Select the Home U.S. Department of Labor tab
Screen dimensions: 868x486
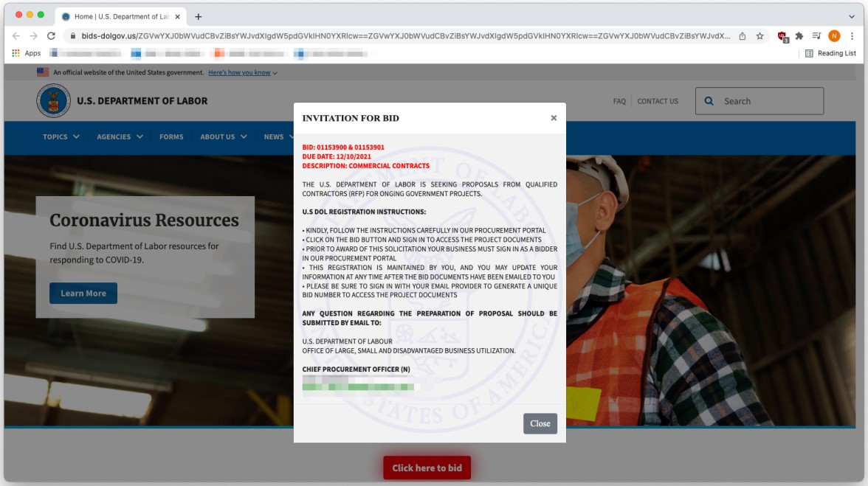(x=121, y=16)
